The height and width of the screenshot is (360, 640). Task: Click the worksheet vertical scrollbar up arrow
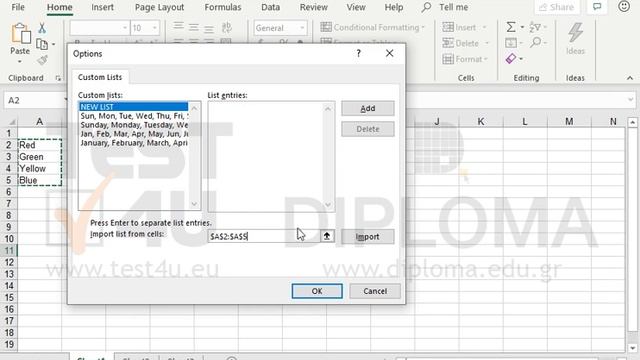click(x=632, y=122)
